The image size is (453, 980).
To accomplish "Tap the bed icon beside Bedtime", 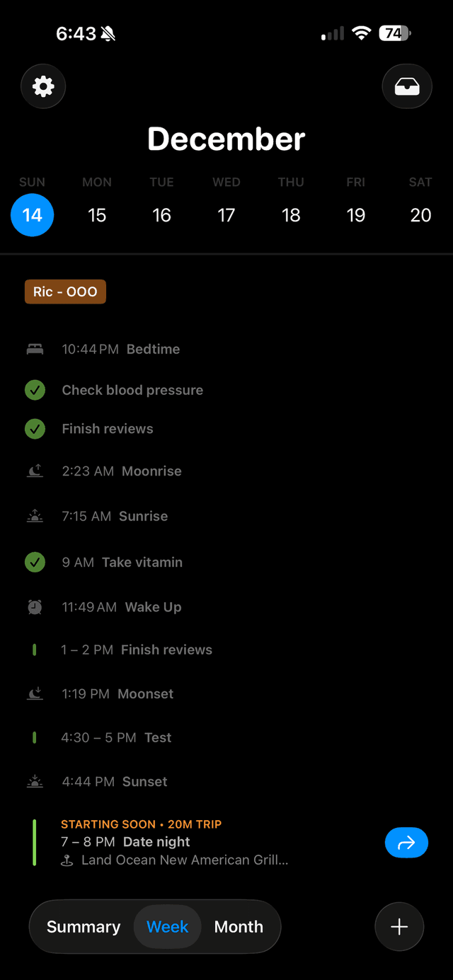I will (35, 349).
